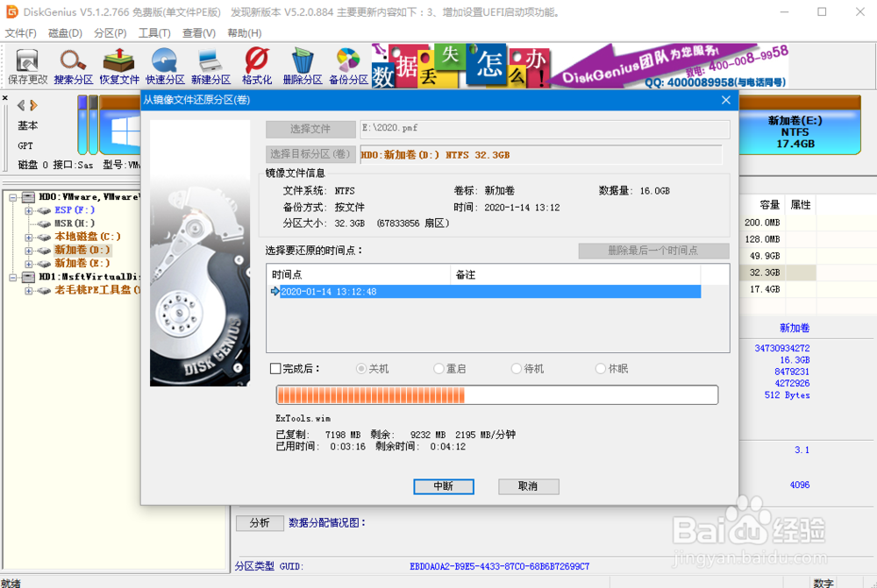Select the 重启 (restart) radio option
Viewport: 877px width, 588px height.
click(438, 369)
